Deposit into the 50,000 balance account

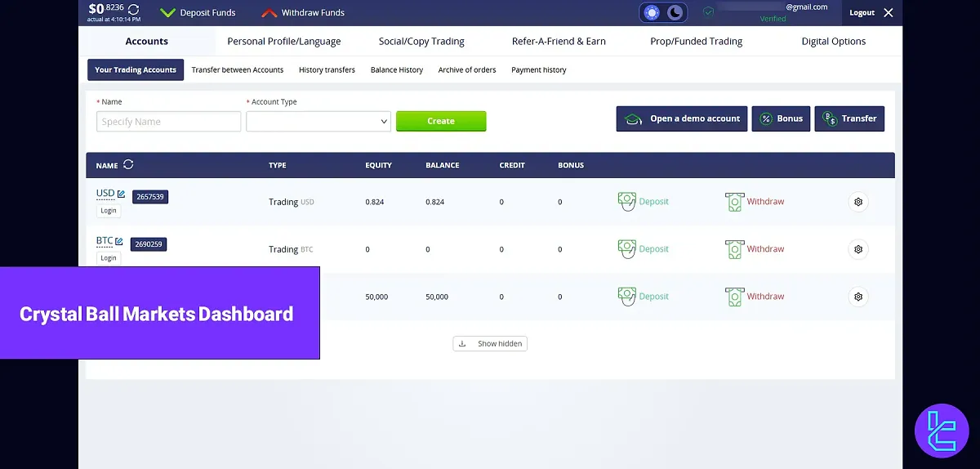644,297
